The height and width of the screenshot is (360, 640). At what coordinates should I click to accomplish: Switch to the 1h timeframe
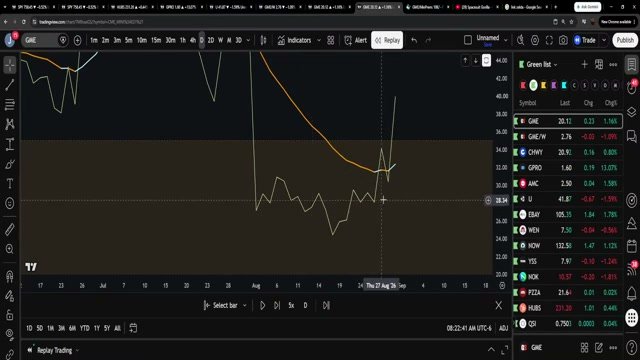pos(182,40)
